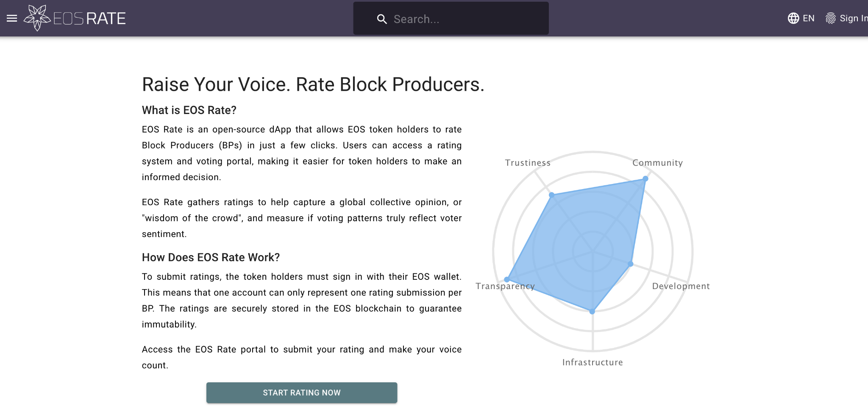Click the paragraph starting 'Access the EOS Rate portal'
Screen dimensions: 868x412
click(x=302, y=357)
